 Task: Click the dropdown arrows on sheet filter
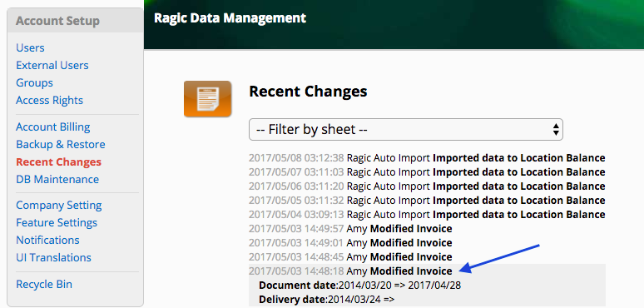pos(555,130)
